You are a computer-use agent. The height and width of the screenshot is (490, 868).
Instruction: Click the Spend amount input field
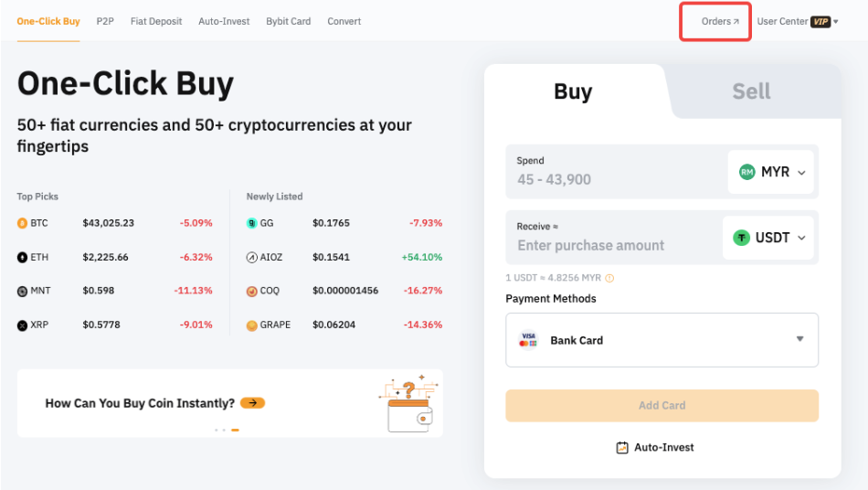point(612,179)
